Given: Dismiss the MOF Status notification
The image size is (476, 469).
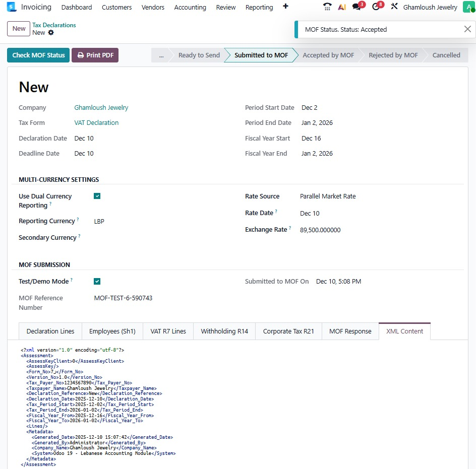Looking at the screenshot, I should (x=467, y=29).
